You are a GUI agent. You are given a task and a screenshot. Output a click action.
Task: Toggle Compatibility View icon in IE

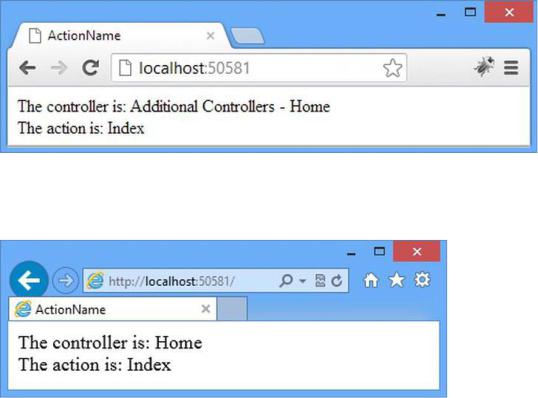pos(320,281)
